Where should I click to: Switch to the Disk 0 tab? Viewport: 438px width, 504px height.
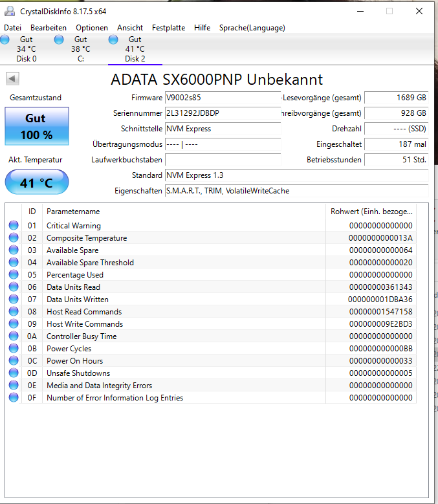click(x=27, y=49)
